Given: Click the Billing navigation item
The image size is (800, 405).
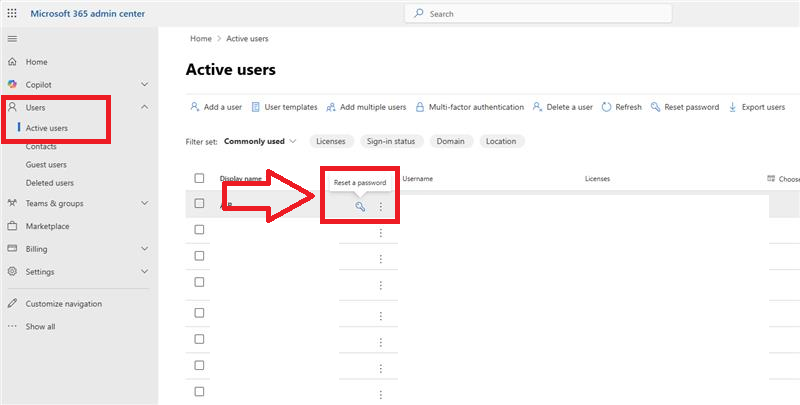Looking at the screenshot, I should pyautogui.click(x=37, y=249).
